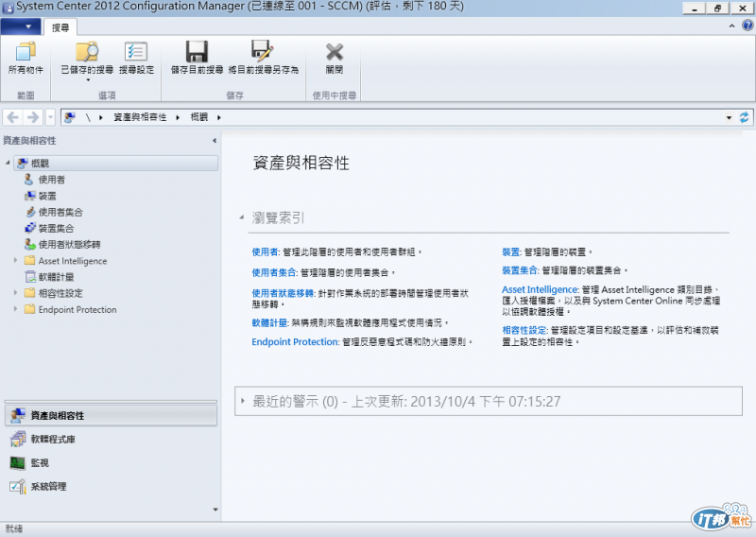Collapse the 概觀 tree node
Image resolution: width=756 pixels, height=537 pixels.
tap(8, 163)
